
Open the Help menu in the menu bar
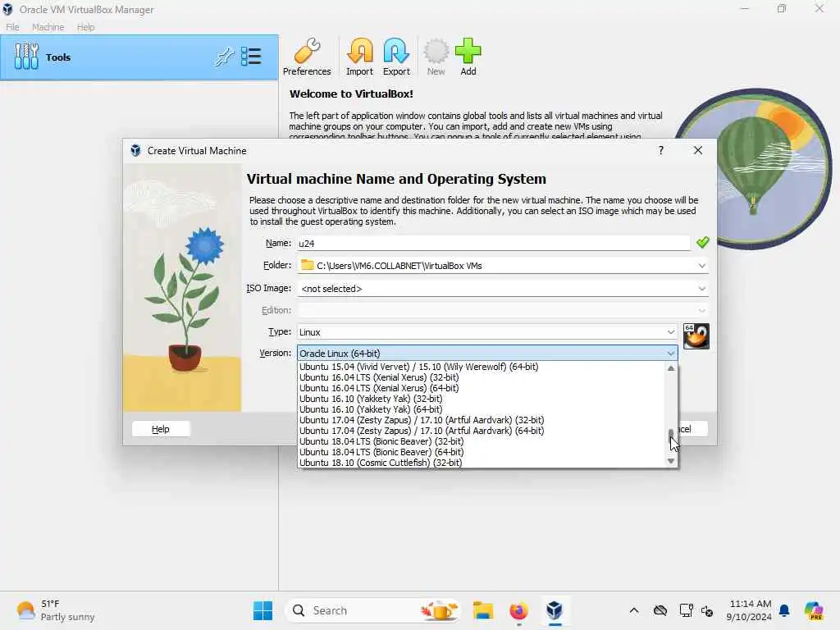[85, 27]
